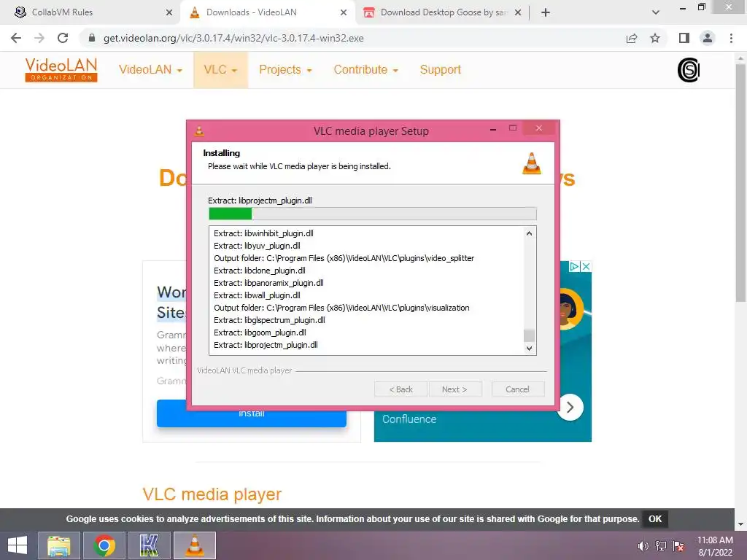Click the network tray icon
This screenshot has height=560, width=747.
click(661, 546)
